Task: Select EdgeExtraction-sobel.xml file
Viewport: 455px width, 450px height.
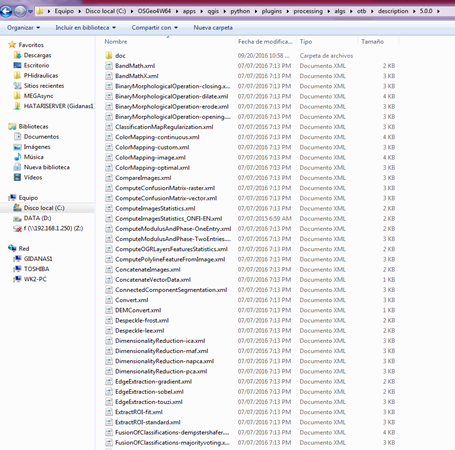Action: (x=149, y=391)
